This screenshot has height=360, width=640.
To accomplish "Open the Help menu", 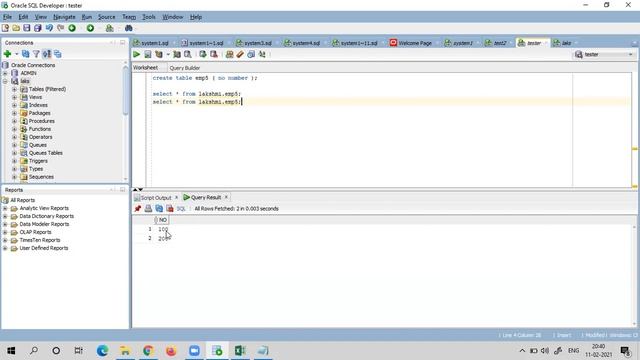I will (x=196, y=17).
